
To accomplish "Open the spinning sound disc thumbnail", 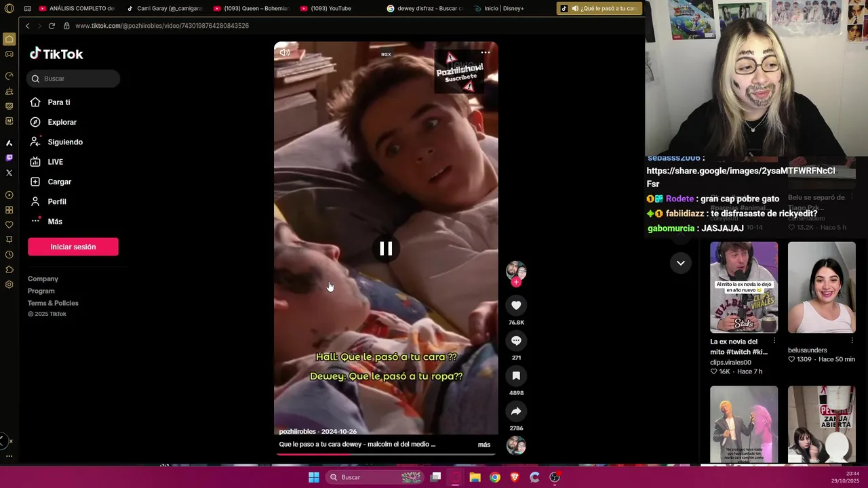I will click(516, 445).
